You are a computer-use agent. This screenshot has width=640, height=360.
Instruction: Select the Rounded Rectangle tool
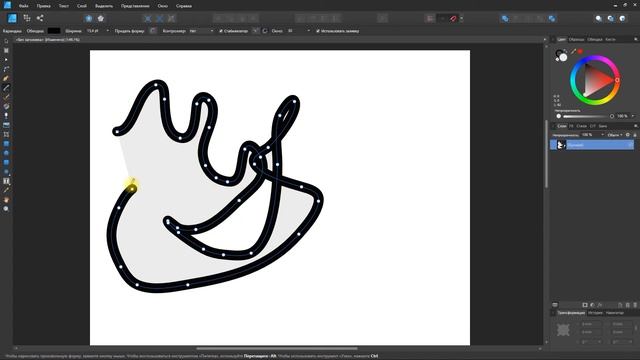(6, 162)
